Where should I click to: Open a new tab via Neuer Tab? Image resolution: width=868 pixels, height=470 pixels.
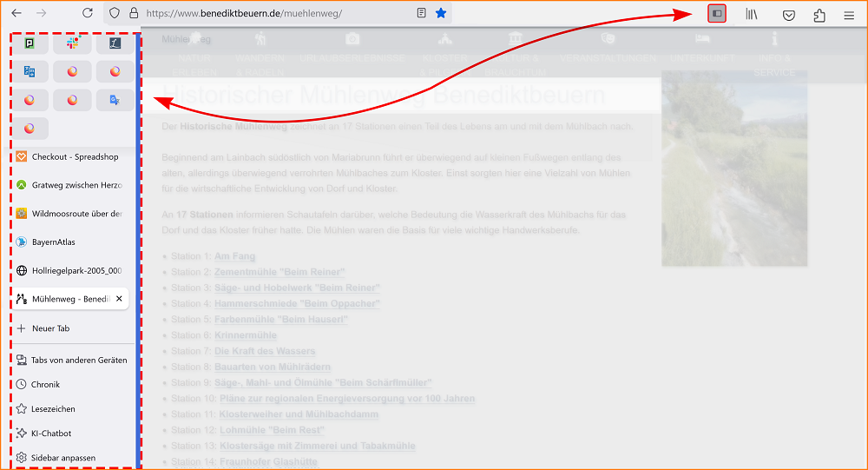point(71,328)
